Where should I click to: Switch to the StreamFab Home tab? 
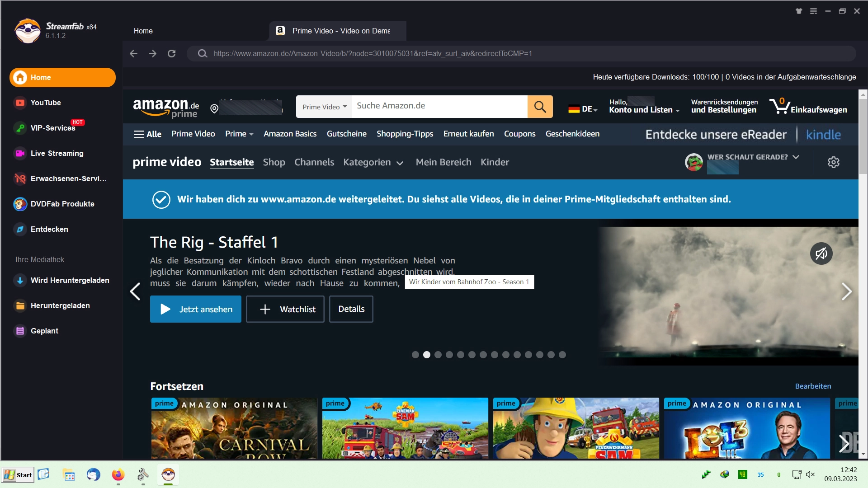click(x=143, y=31)
